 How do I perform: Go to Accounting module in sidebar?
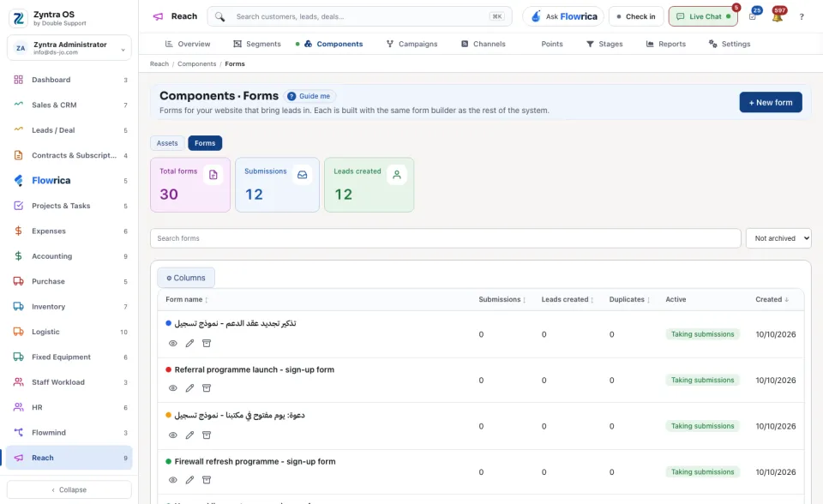tap(69, 256)
